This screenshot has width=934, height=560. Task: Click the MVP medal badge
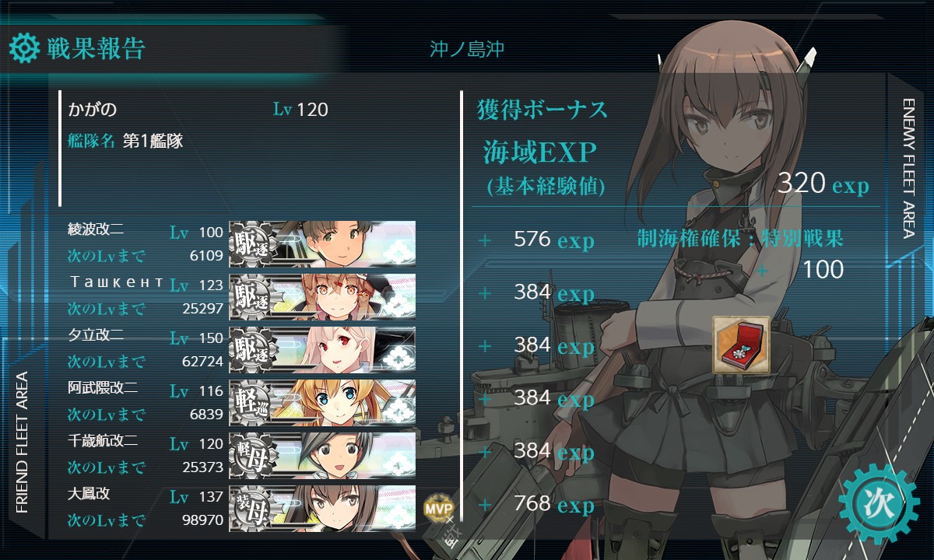coord(437,509)
